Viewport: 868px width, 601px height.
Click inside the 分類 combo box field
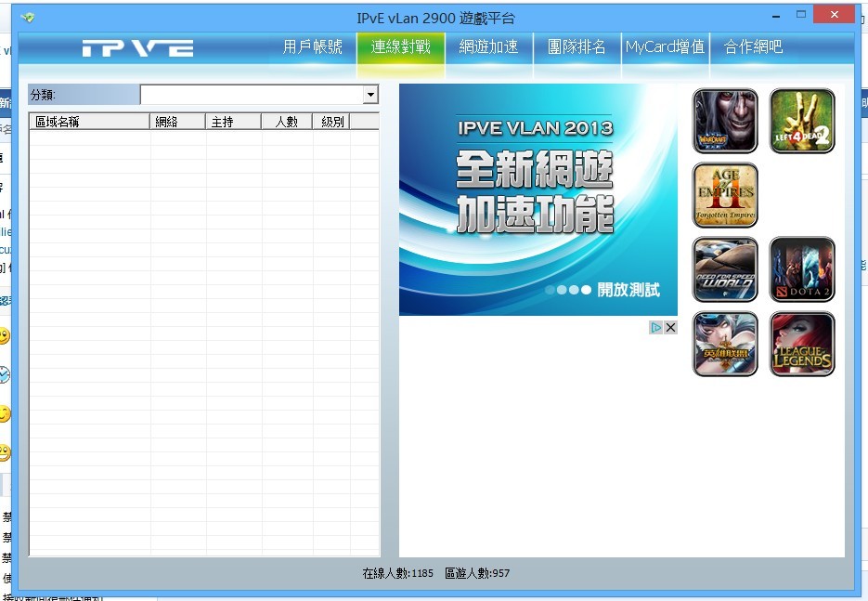tap(253, 95)
